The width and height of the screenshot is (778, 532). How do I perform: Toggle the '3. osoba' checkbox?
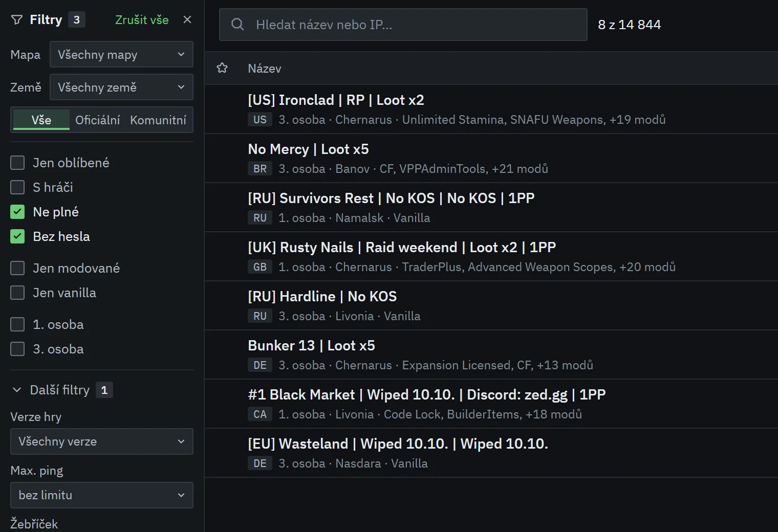click(x=17, y=349)
